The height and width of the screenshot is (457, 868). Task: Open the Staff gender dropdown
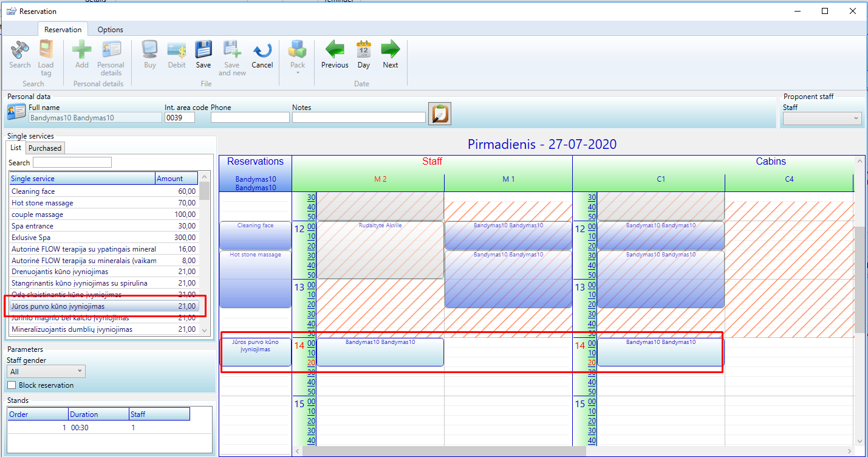[46, 371]
